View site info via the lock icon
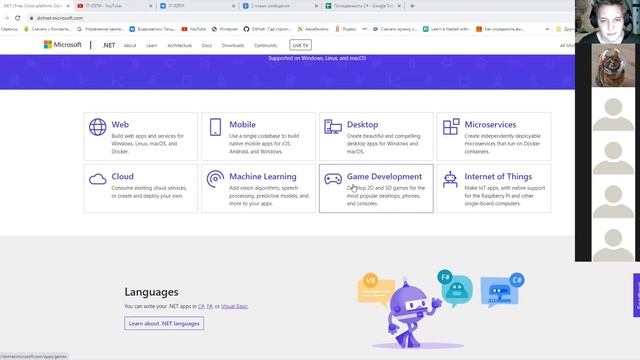This screenshot has height=360, width=640. pos(31,18)
